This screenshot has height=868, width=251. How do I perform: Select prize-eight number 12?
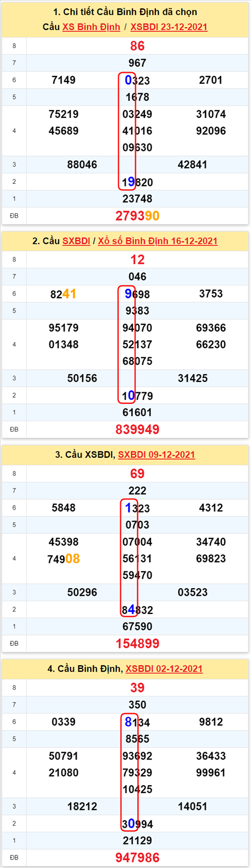(138, 260)
